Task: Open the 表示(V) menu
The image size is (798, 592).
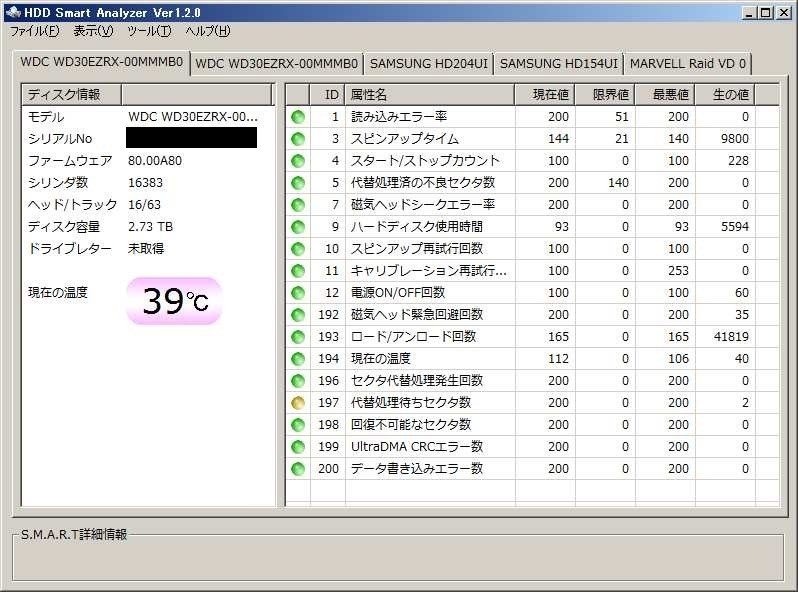Action: point(93,32)
